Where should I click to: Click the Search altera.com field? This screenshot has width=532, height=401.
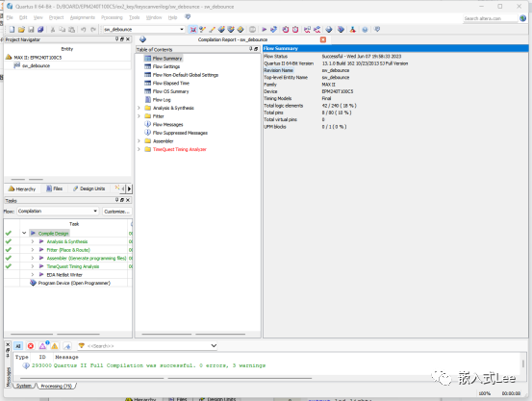tap(490, 18)
